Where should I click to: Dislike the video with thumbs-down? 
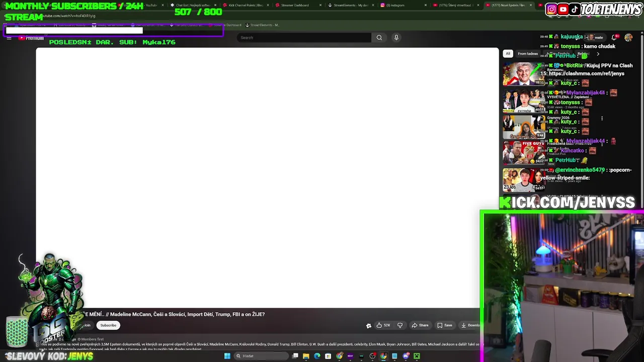[x=400, y=325]
